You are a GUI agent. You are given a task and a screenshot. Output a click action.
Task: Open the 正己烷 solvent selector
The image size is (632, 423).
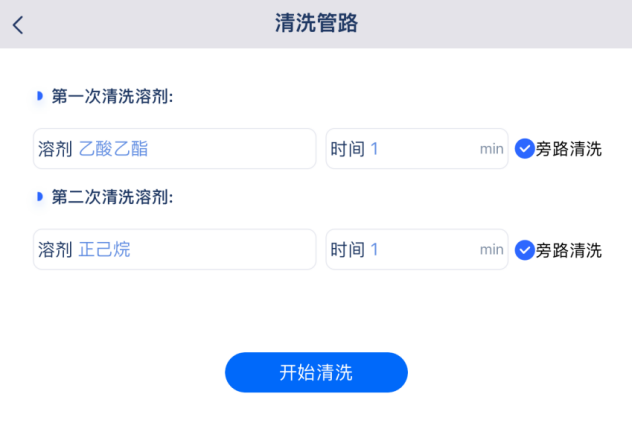[175, 249]
